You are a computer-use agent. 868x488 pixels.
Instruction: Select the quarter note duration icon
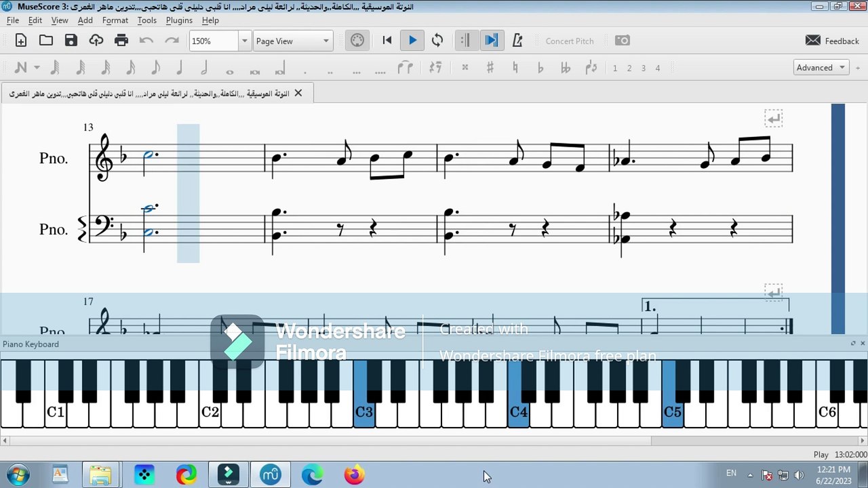(180, 68)
